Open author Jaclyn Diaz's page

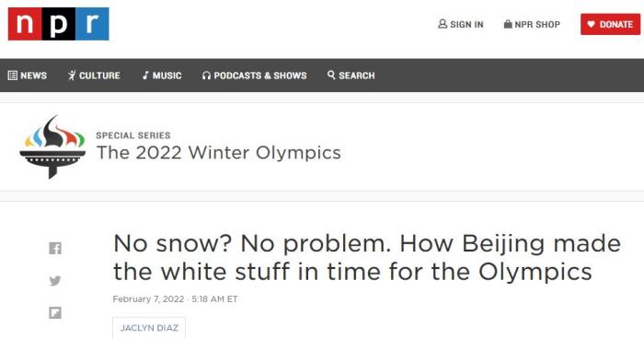point(149,328)
